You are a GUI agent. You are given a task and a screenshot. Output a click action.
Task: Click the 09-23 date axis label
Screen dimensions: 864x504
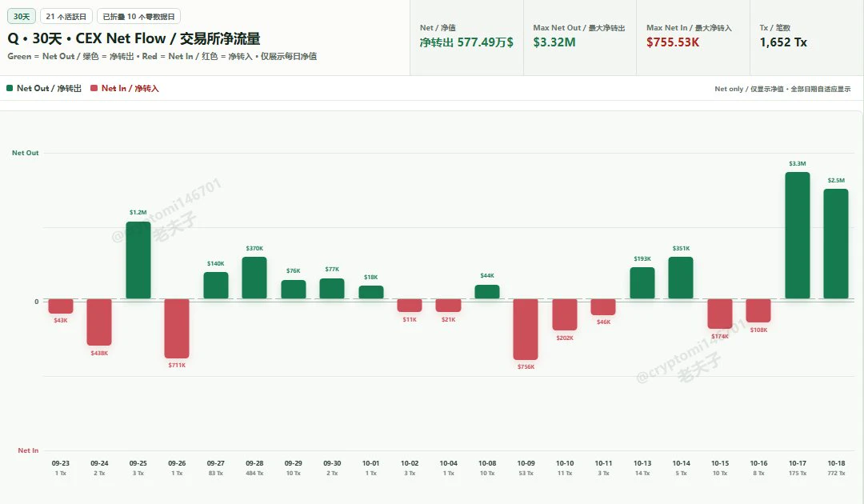tap(61, 463)
